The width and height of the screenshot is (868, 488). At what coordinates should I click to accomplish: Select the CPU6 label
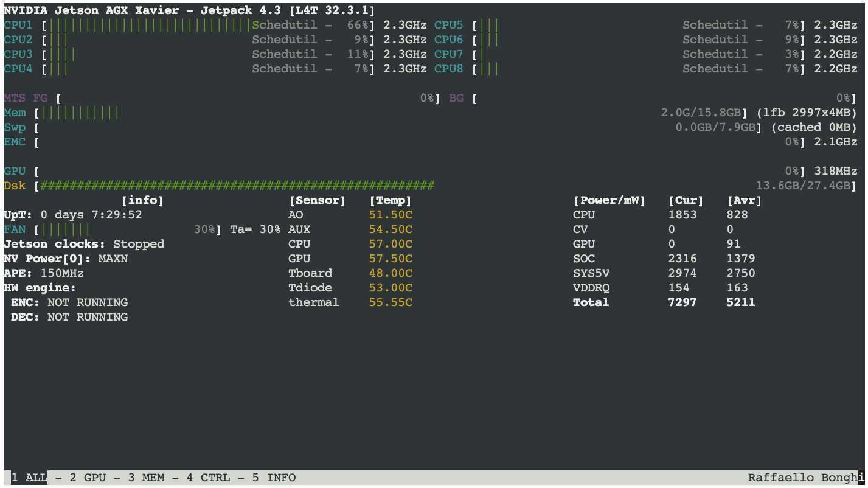point(449,40)
